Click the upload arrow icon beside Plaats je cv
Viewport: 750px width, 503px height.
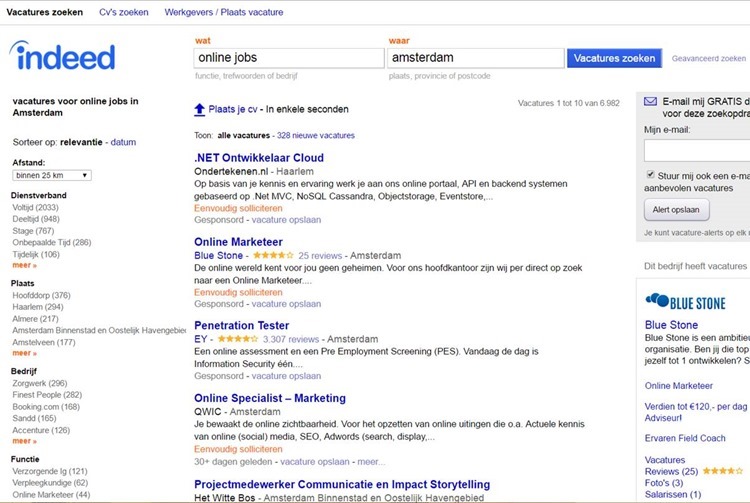pos(199,109)
